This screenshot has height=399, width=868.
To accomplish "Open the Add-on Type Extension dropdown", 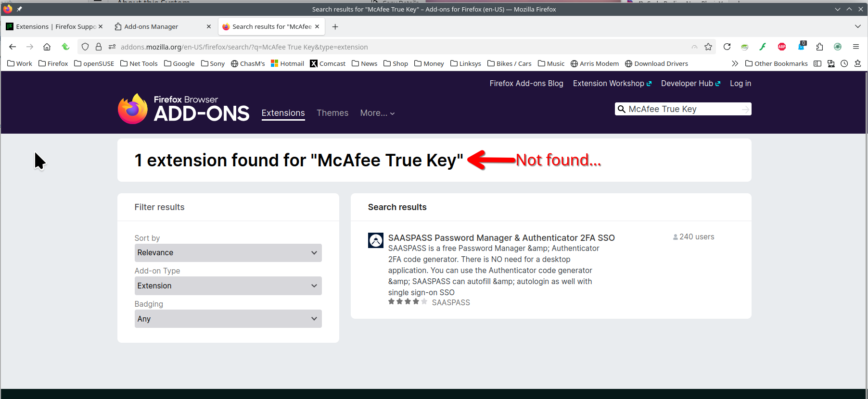I will coord(228,286).
